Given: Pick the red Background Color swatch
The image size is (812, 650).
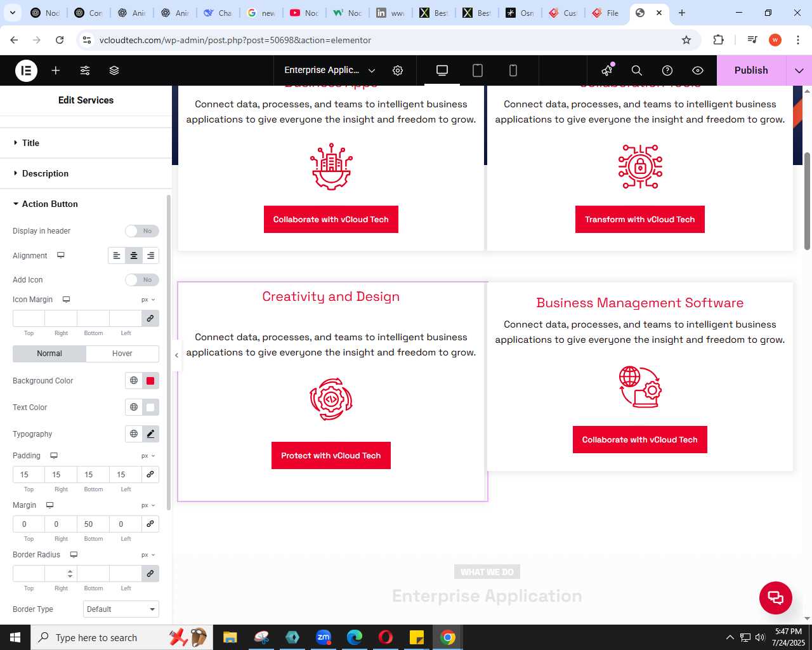Looking at the screenshot, I should coord(150,381).
